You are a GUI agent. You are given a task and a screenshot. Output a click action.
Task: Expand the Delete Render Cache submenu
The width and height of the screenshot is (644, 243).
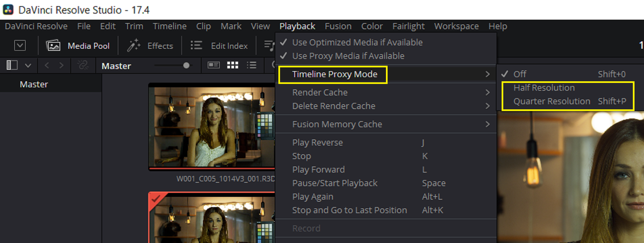point(386,106)
